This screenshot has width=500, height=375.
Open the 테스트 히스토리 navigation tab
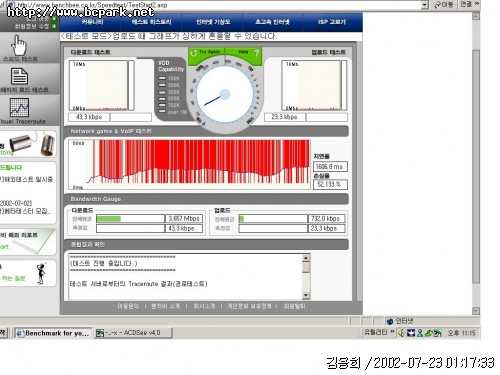(152, 22)
